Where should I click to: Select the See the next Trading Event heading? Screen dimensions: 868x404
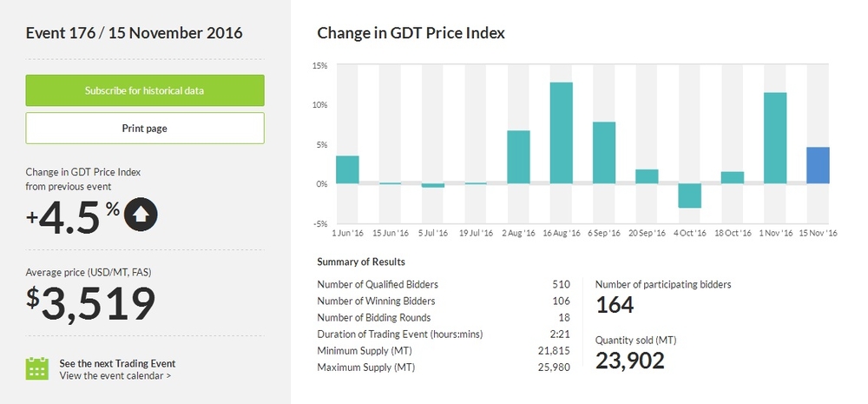point(117,363)
